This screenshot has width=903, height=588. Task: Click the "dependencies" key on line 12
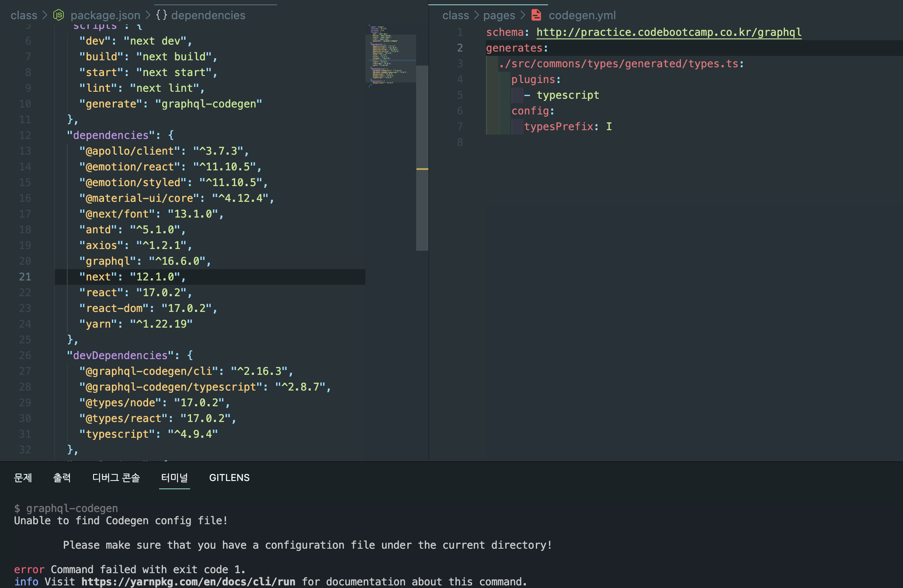click(x=111, y=135)
